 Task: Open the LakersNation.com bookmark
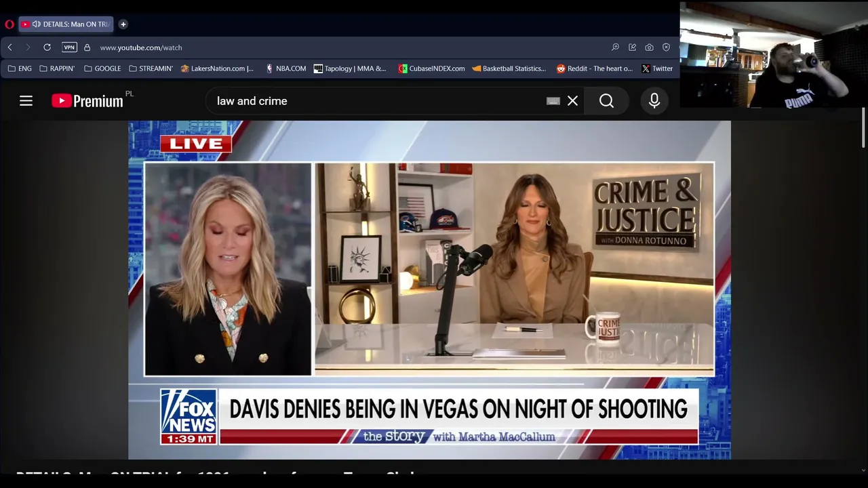(x=217, y=68)
